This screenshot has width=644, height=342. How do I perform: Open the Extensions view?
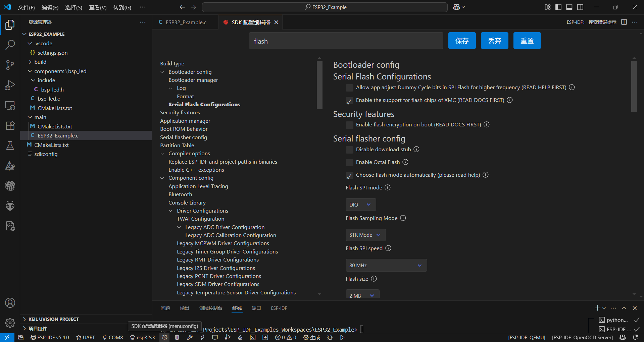10,125
